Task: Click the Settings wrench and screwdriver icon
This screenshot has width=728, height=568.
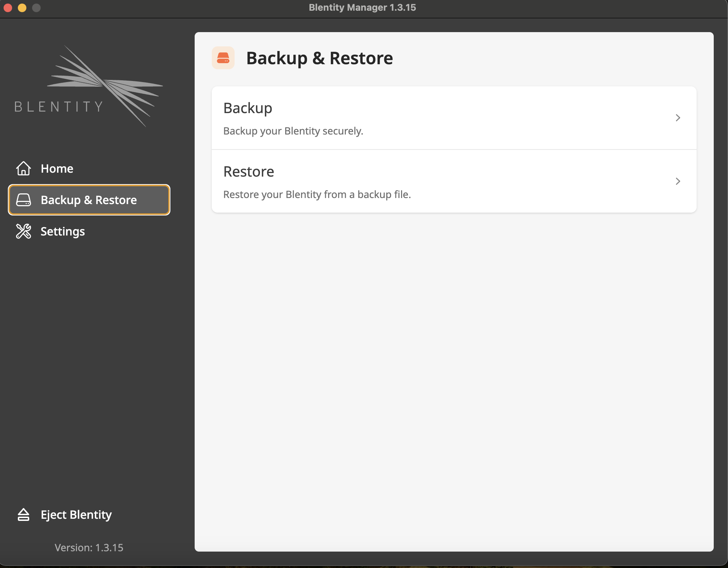Action: tap(24, 231)
